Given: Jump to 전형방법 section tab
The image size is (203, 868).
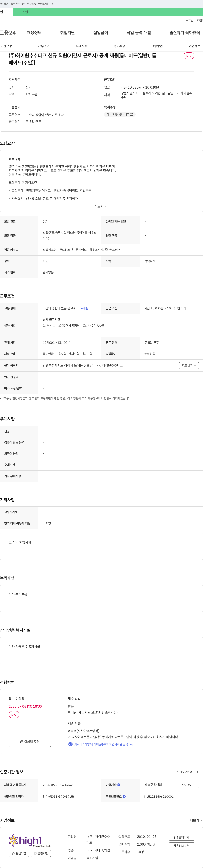Looking at the screenshot, I should (157, 46).
